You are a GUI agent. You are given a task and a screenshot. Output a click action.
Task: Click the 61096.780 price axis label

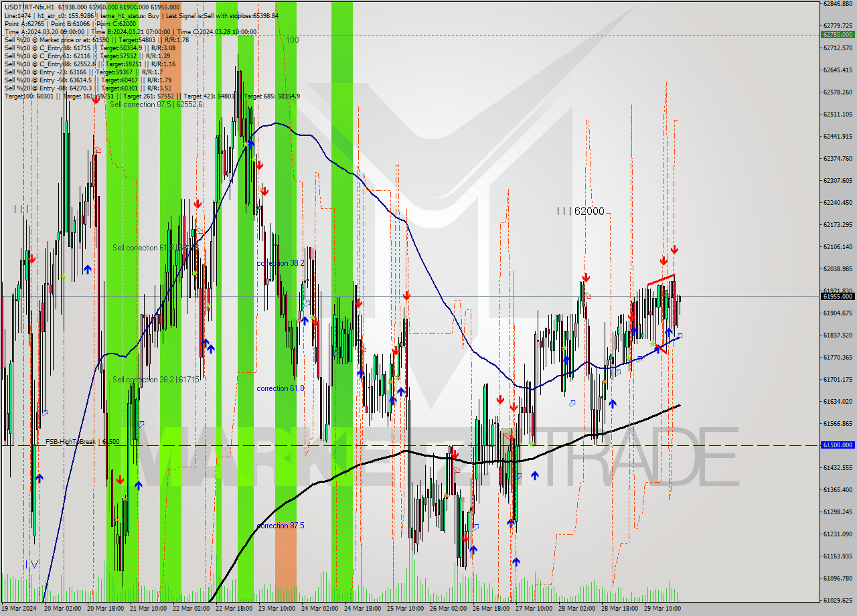click(838, 578)
